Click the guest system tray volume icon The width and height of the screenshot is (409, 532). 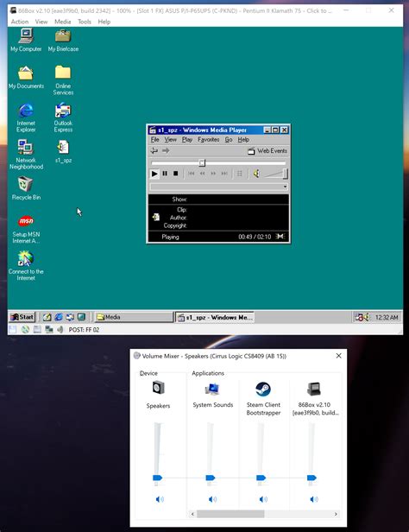click(x=367, y=317)
